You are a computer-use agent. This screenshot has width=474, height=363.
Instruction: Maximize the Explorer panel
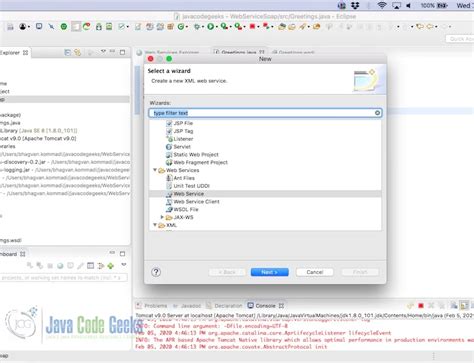tap(123, 52)
